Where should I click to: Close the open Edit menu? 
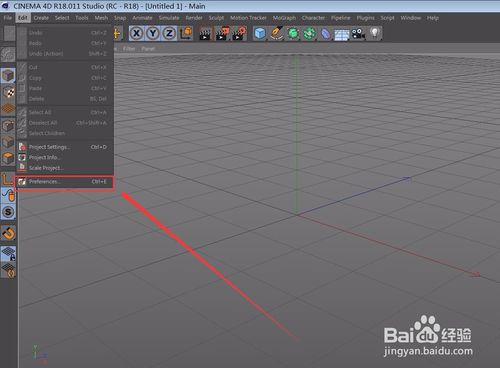(23, 18)
